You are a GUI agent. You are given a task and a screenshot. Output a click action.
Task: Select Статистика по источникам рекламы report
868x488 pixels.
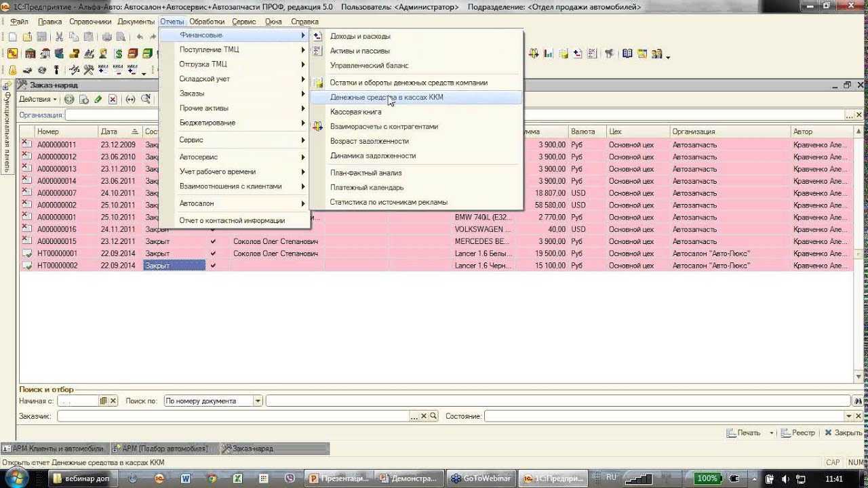(416, 202)
